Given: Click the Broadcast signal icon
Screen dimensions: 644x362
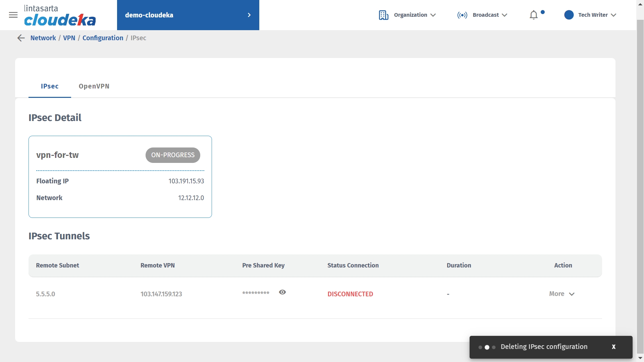Looking at the screenshot, I should [x=462, y=15].
